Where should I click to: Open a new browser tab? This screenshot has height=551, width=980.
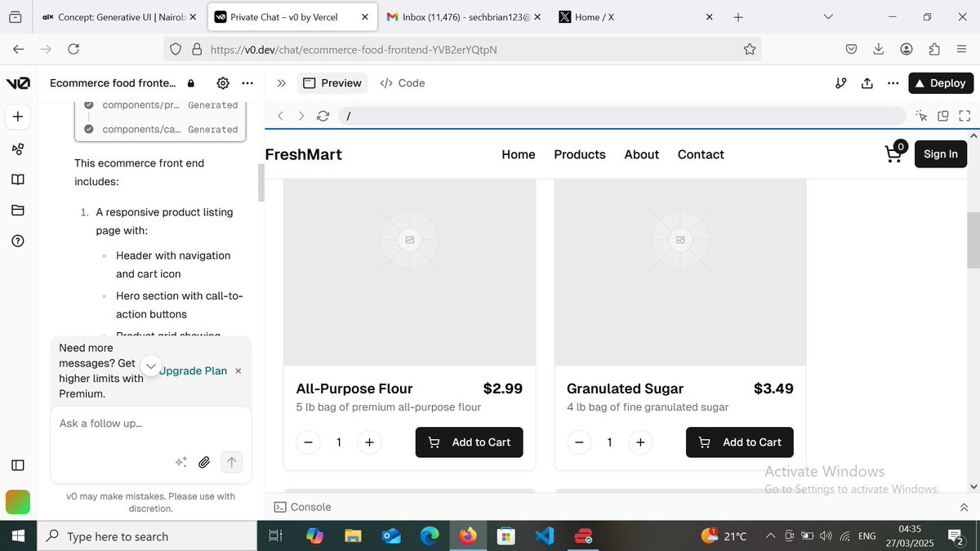coord(738,16)
